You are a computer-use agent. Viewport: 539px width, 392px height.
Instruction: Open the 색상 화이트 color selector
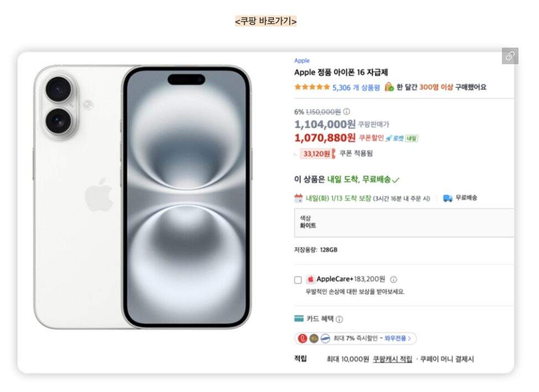point(404,223)
